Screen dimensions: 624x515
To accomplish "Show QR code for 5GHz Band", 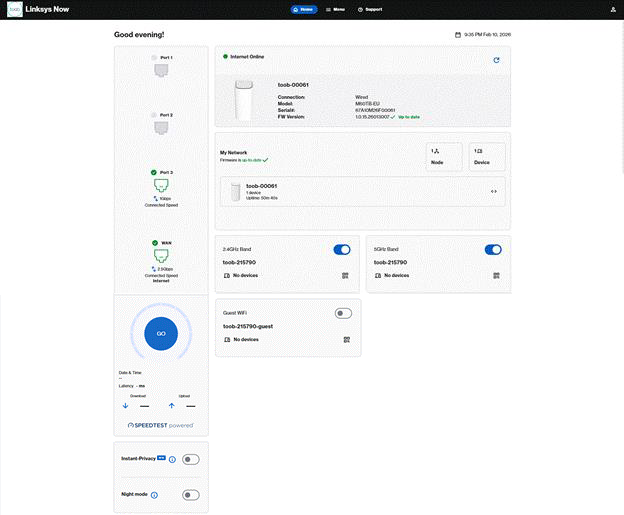I will tap(496, 275).
